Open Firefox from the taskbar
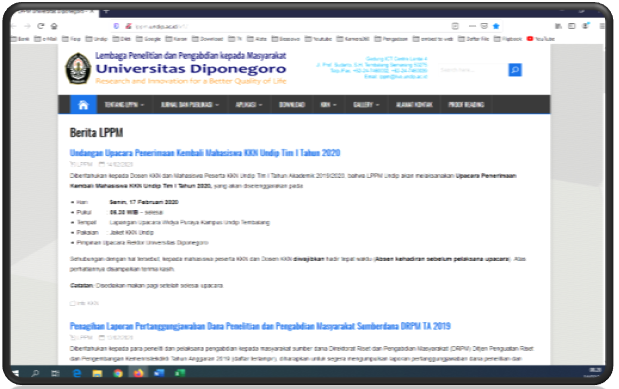This screenshot has width=619, height=389. (138, 373)
